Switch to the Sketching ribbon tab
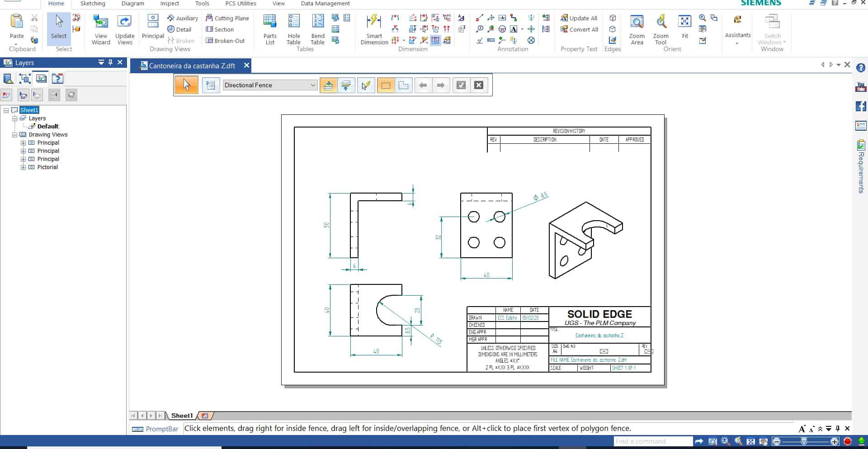 click(93, 4)
